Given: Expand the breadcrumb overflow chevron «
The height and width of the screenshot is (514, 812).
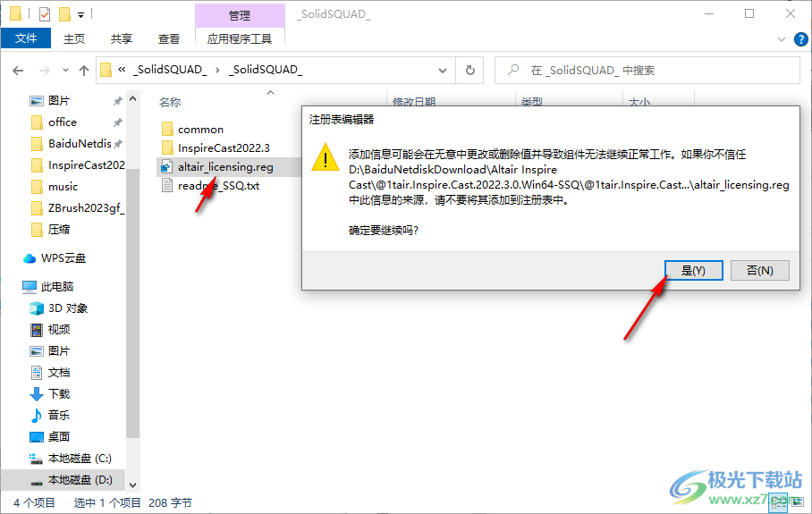Looking at the screenshot, I should point(123,70).
